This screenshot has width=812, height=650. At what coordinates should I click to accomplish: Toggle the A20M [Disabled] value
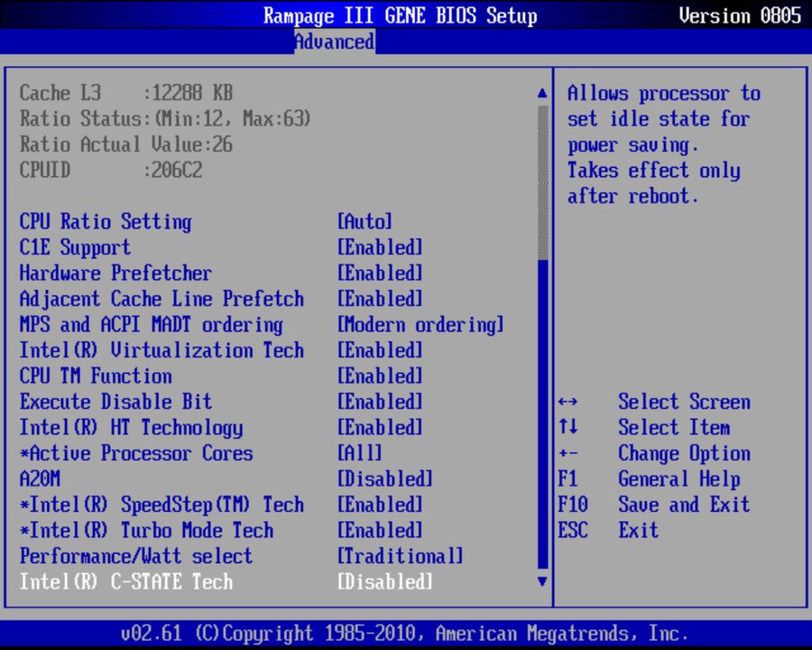click(x=384, y=479)
